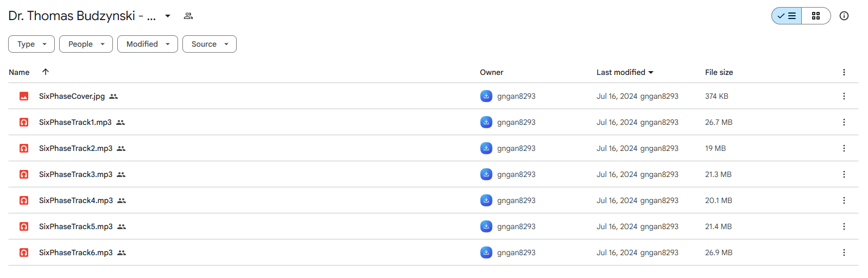Click the Dr. Thomas Budzynski folder title
The height and width of the screenshot is (278, 868).
click(82, 16)
